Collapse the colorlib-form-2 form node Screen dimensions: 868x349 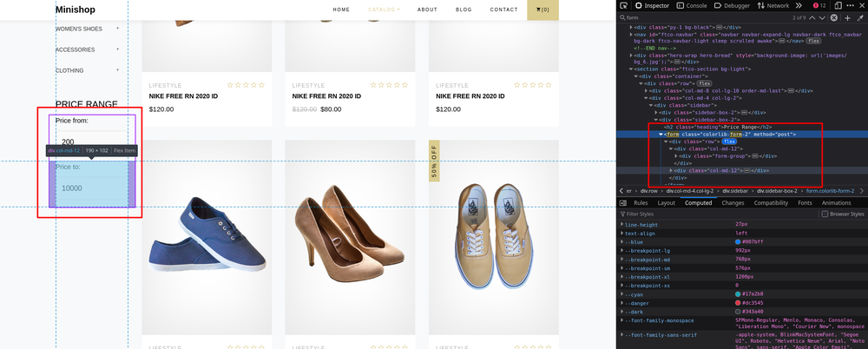click(661, 134)
